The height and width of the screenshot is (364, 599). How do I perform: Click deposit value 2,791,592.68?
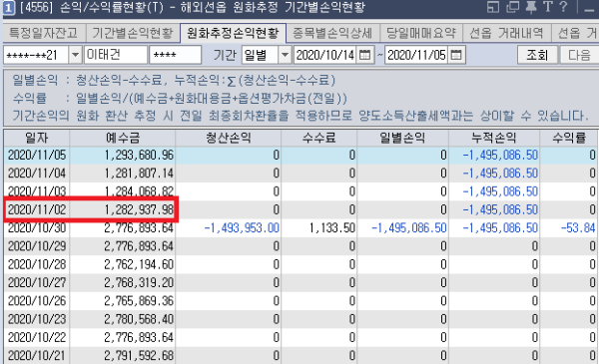[139, 356]
